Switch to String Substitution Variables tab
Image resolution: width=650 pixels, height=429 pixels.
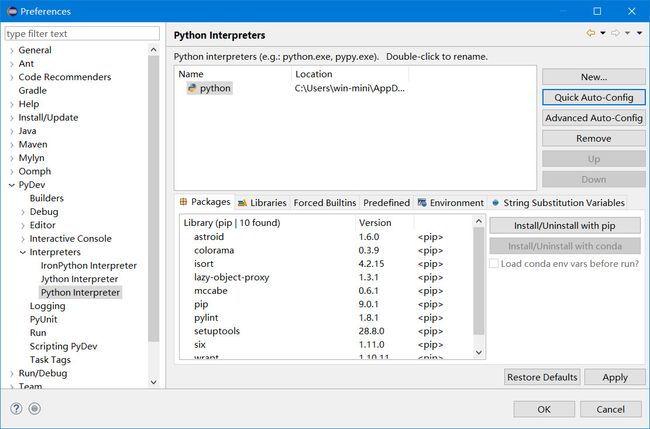click(x=558, y=203)
